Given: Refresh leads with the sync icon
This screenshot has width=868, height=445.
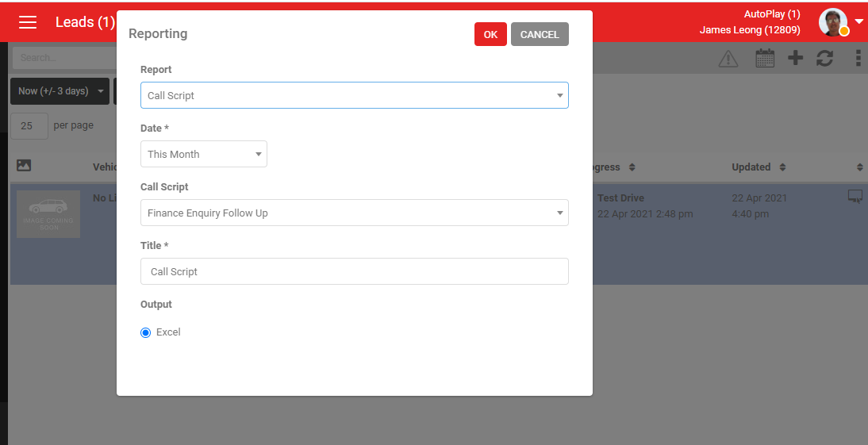Looking at the screenshot, I should tap(825, 58).
